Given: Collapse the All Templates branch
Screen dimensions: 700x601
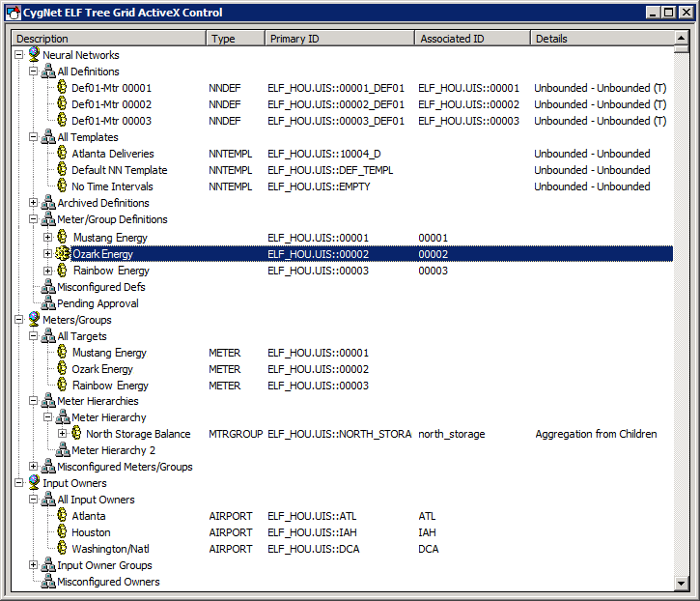Looking at the screenshot, I should pyautogui.click(x=33, y=137).
